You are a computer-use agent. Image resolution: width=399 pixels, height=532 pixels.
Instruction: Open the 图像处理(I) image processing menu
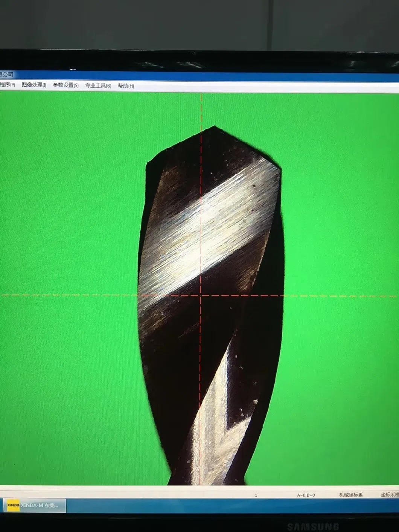coord(34,85)
